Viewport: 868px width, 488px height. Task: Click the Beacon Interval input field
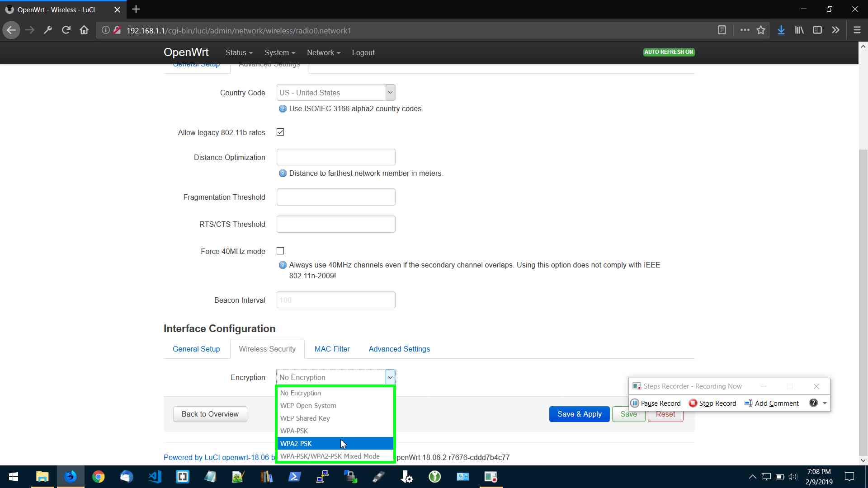[x=335, y=300]
